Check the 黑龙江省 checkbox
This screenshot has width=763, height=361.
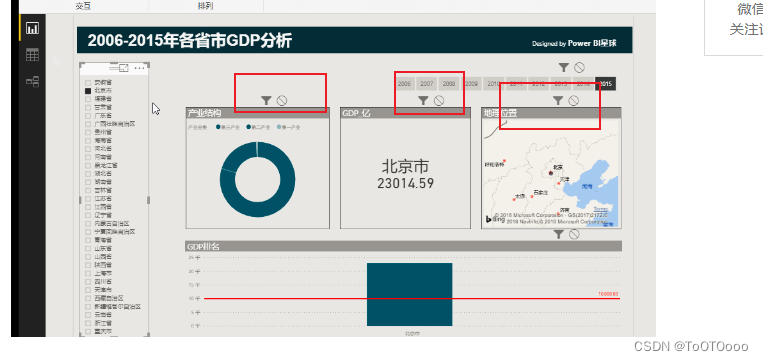(x=88, y=165)
